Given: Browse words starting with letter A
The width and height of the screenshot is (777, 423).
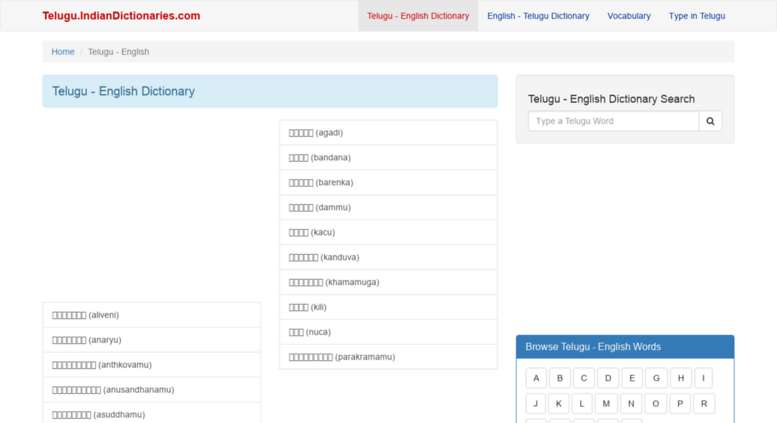Looking at the screenshot, I should [x=536, y=378].
